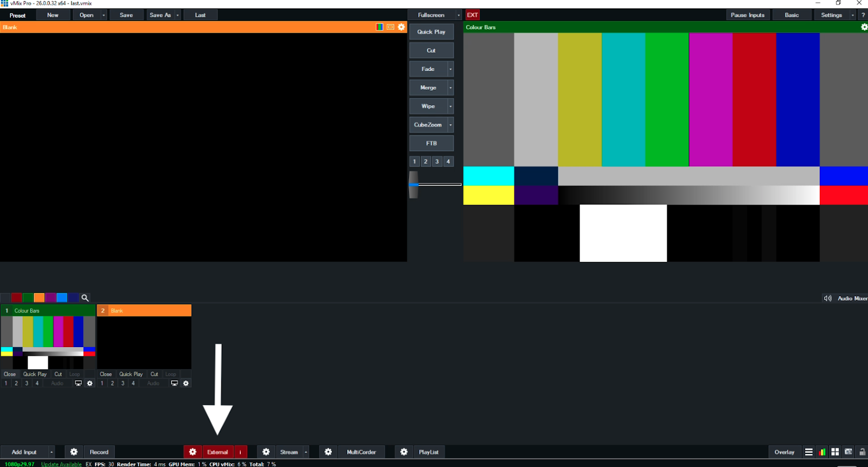The width and height of the screenshot is (868, 467).
Task: Click the red EXT indicator
Action: click(473, 15)
